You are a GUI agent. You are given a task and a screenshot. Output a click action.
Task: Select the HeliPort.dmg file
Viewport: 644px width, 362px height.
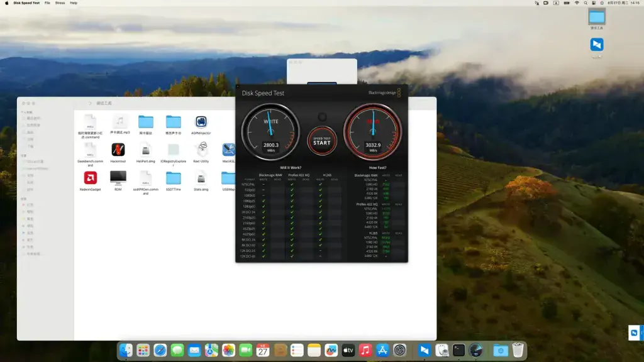click(146, 150)
